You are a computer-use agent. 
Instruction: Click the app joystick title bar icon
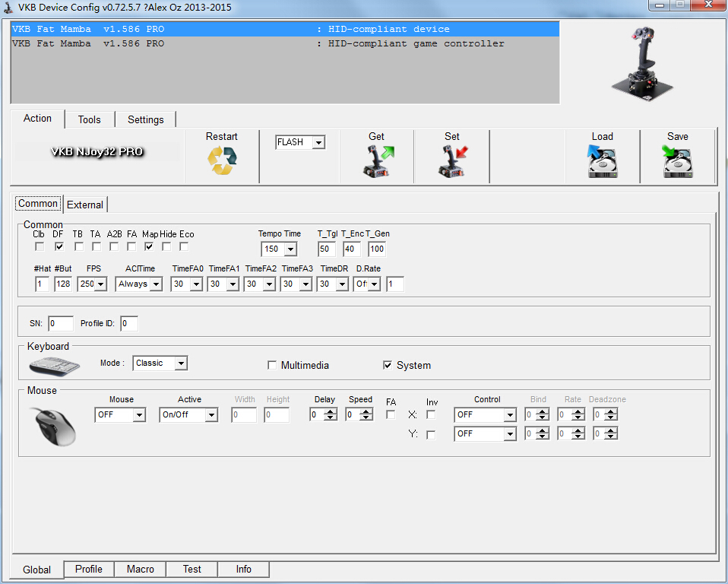tap(8, 8)
